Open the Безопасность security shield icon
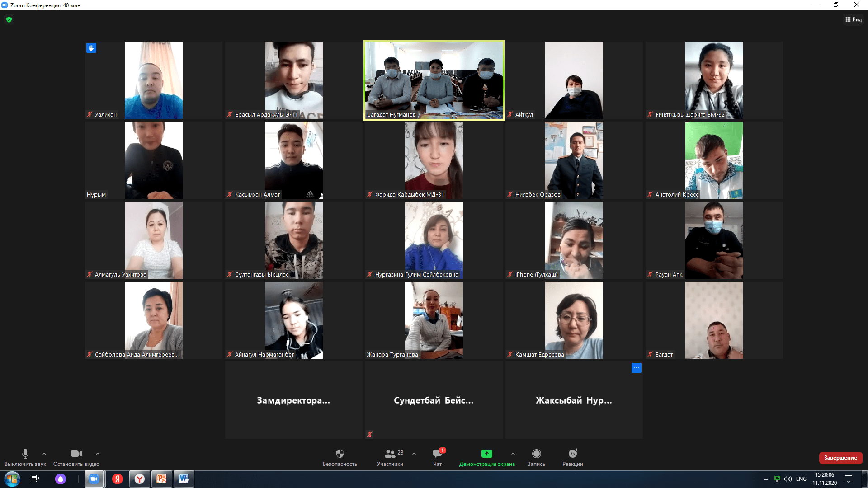Screen dimensions: 868x488 (340, 454)
